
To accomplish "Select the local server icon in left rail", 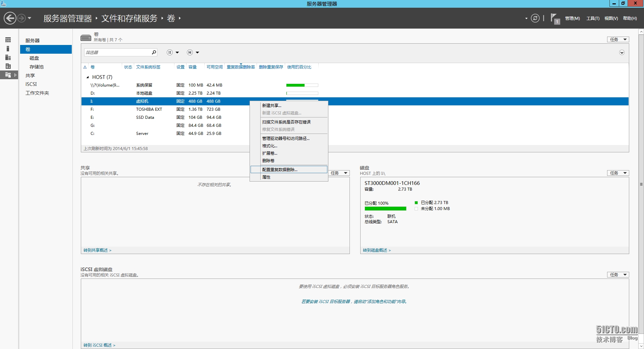I will (8, 49).
